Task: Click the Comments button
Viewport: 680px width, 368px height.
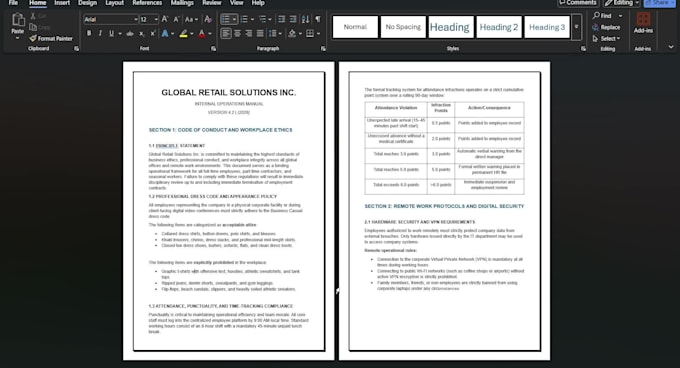Action: [578, 3]
